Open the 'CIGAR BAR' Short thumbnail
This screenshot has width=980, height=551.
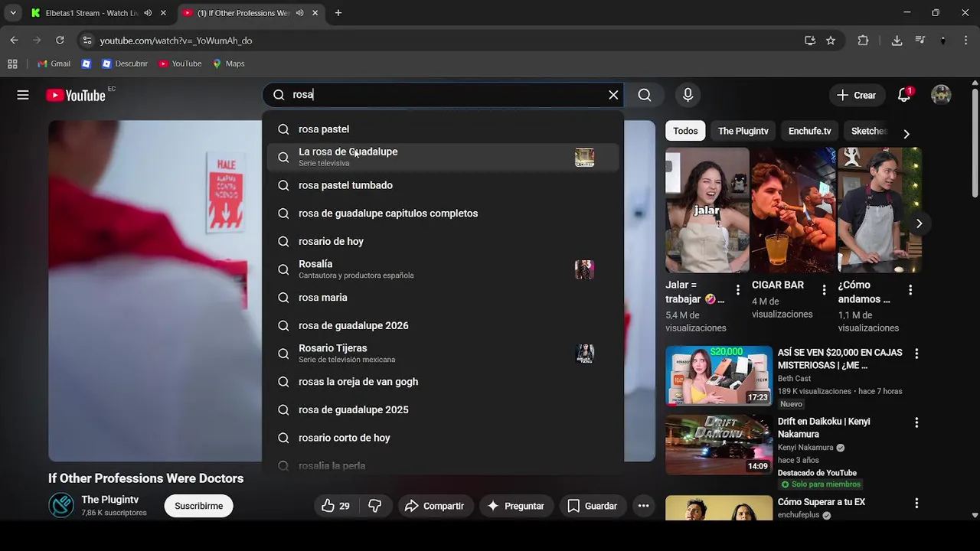793,210
